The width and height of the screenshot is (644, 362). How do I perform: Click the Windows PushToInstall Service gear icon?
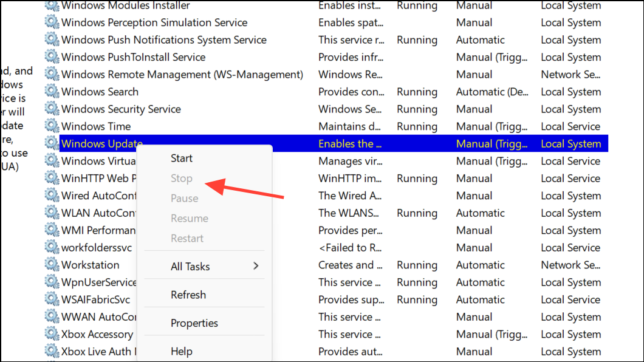[x=52, y=56]
